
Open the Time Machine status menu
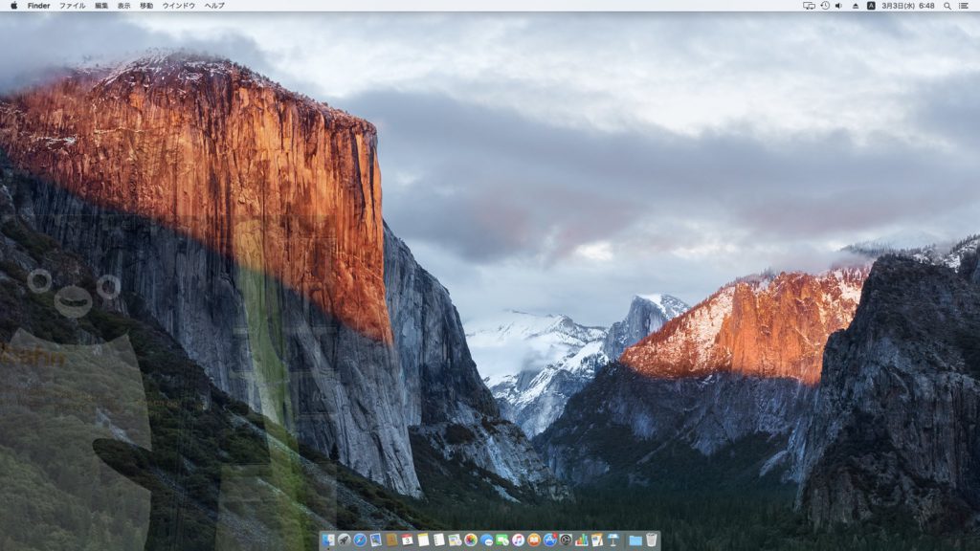[825, 6]
